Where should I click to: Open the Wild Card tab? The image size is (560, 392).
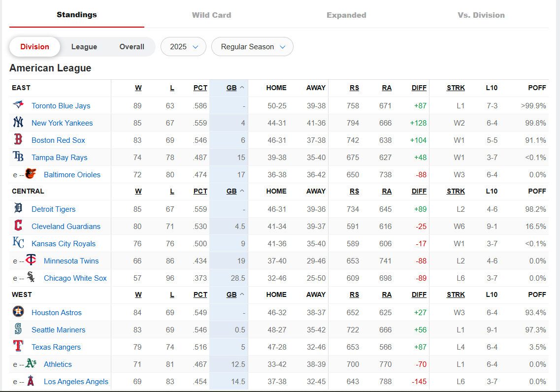pos(211,15)
